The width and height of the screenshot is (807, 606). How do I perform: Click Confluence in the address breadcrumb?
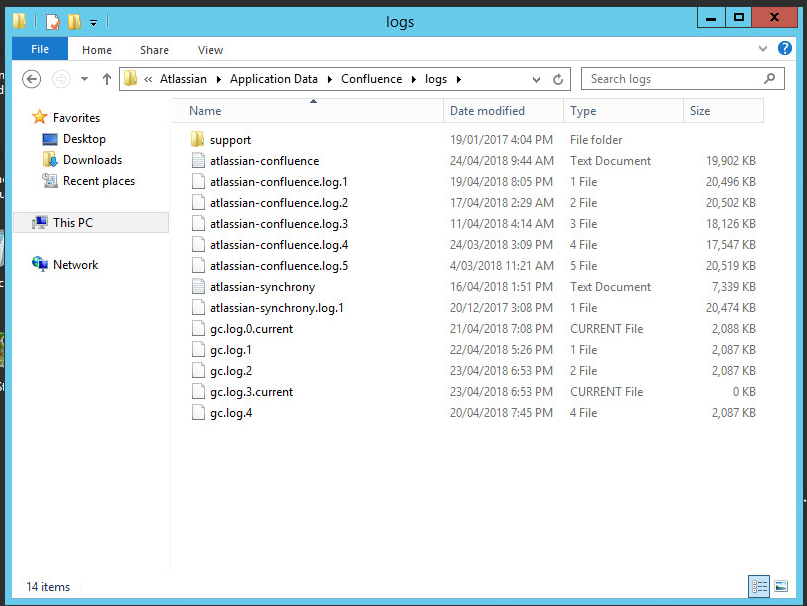pos(372,79)
